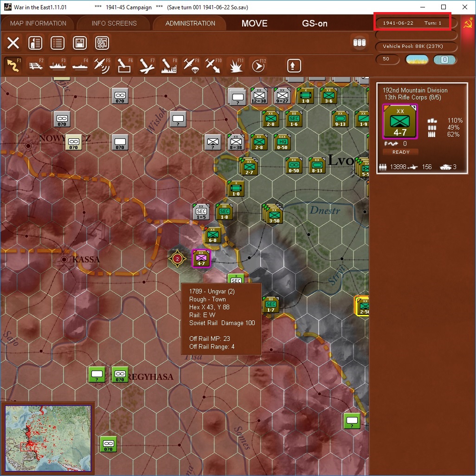Screen dimensions: 476x476
Task: Select Bomb unit mode F6
Action: 124,65
